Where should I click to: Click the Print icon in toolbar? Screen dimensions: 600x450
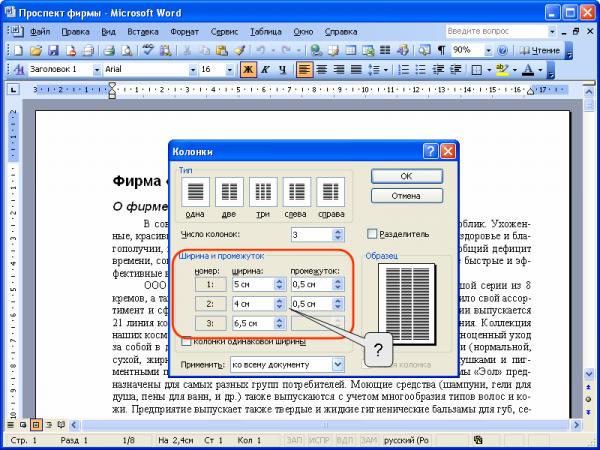109,51
